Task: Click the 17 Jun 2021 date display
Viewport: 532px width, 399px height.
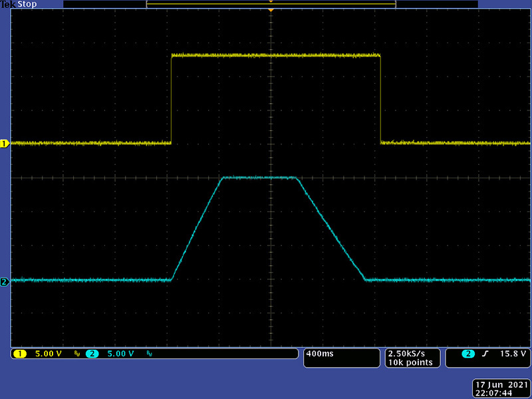Action: [500, 385]
